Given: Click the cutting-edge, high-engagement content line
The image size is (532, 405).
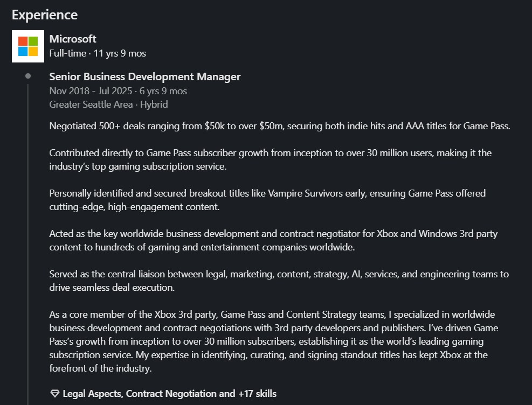Looking at the screenshot, I should click(x=134, y=207).
